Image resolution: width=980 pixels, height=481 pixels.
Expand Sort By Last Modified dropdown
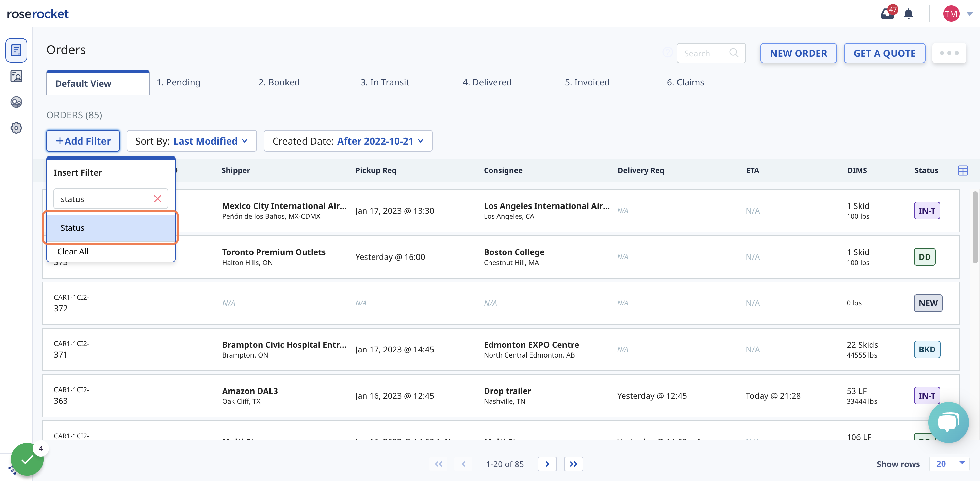pos(191,141)
